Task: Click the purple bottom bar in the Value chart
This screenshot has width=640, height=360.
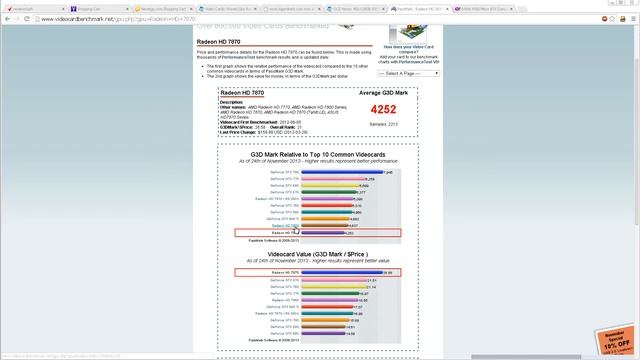Action: coord(323,333)
